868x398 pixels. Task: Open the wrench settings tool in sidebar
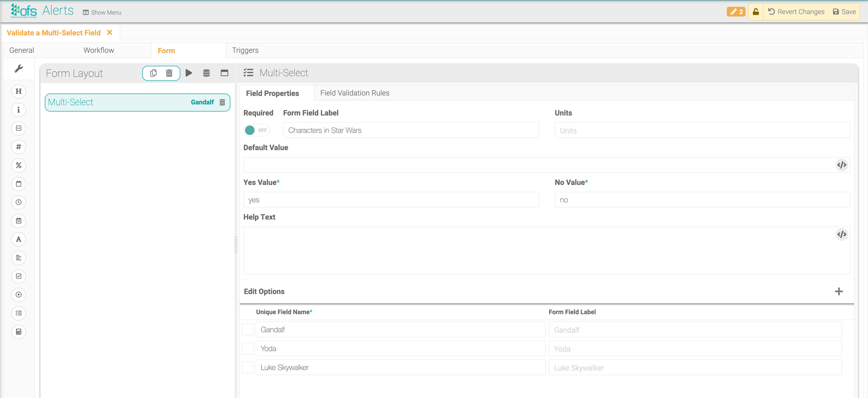pos(19,69)
